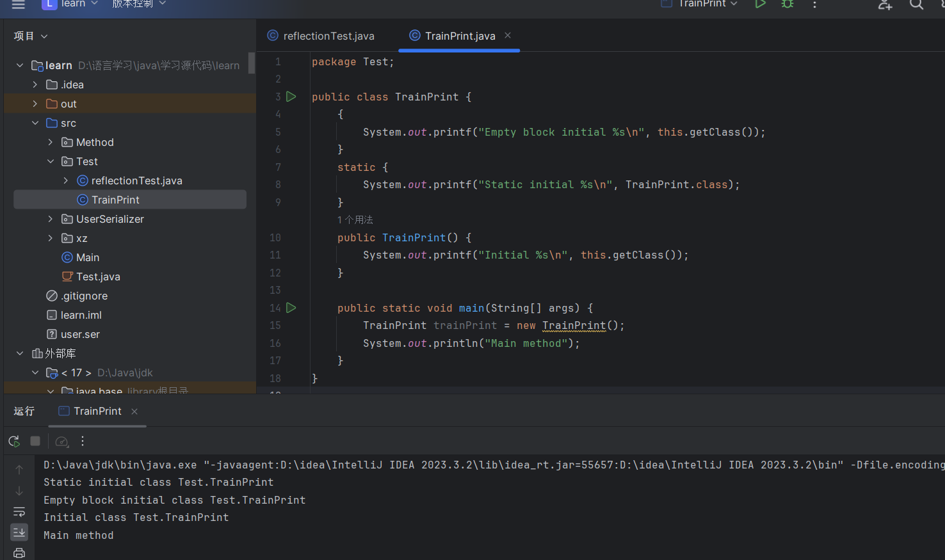The image size is (945, 560).
Task: Switch to reflectionTest.java editor tab
Action: [x=321, y=36]
